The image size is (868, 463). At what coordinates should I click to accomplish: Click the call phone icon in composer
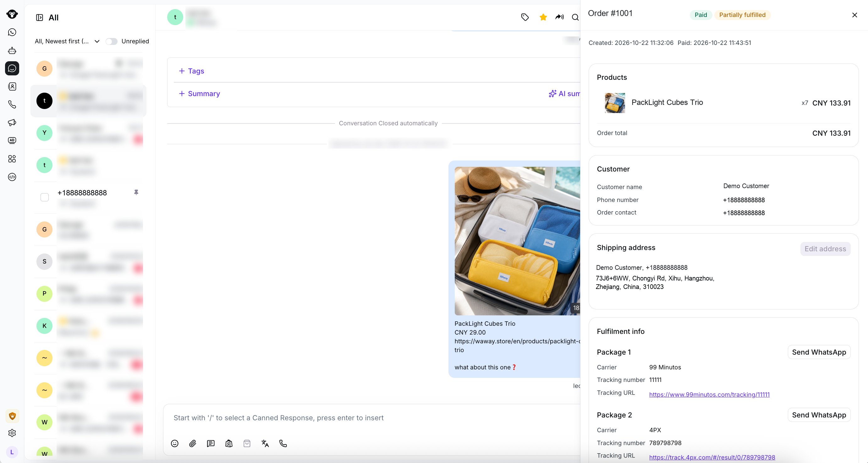click(283, 444)
